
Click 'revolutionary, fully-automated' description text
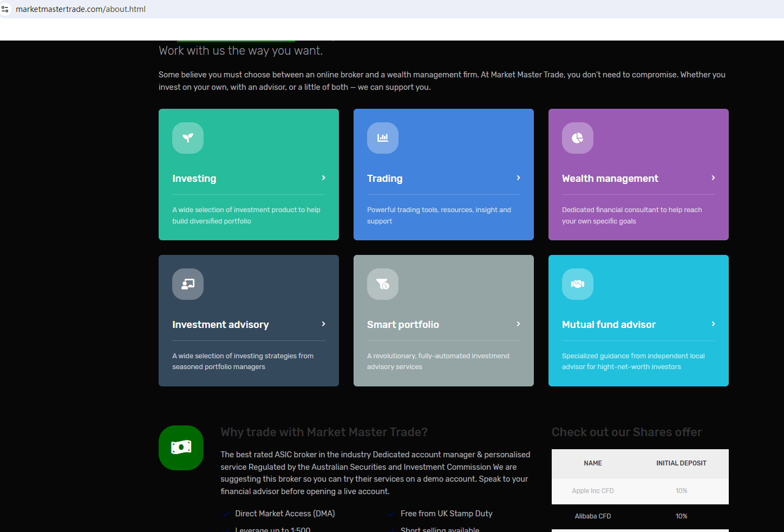(438, 362)
